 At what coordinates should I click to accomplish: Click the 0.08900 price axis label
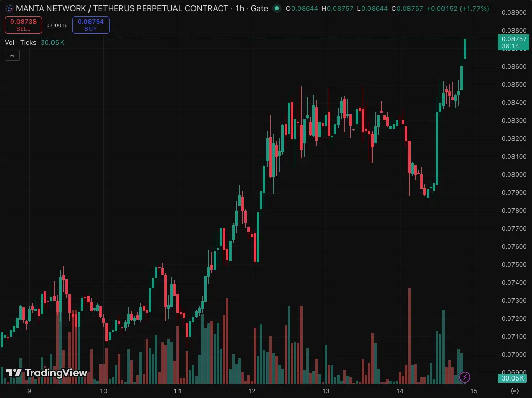[514, 12]
